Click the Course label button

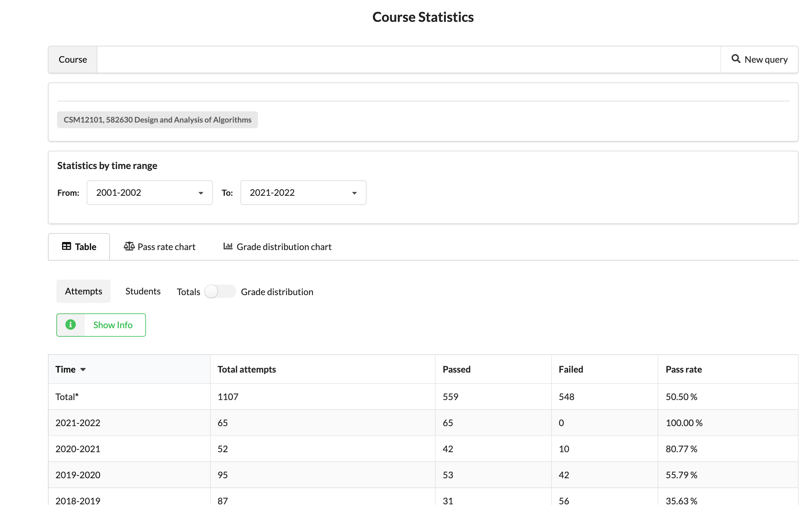pos(73,60)
